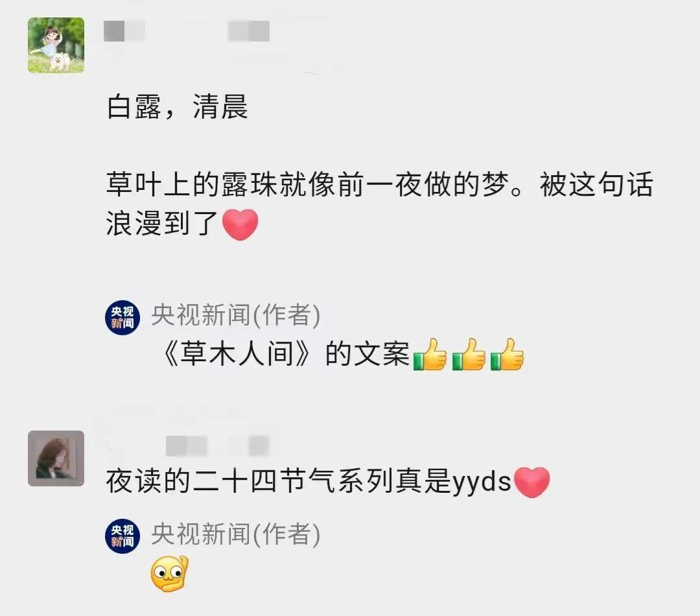Open first commenter's cartoon girl avatar
Viewport: 700px width, 616px height.
[56, 45]
